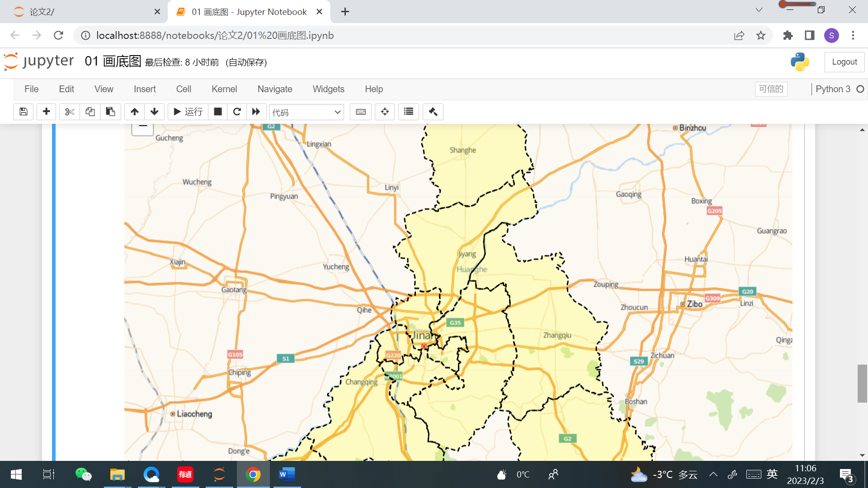Interrupt the kernel with the stop icon

coord(218,112)
